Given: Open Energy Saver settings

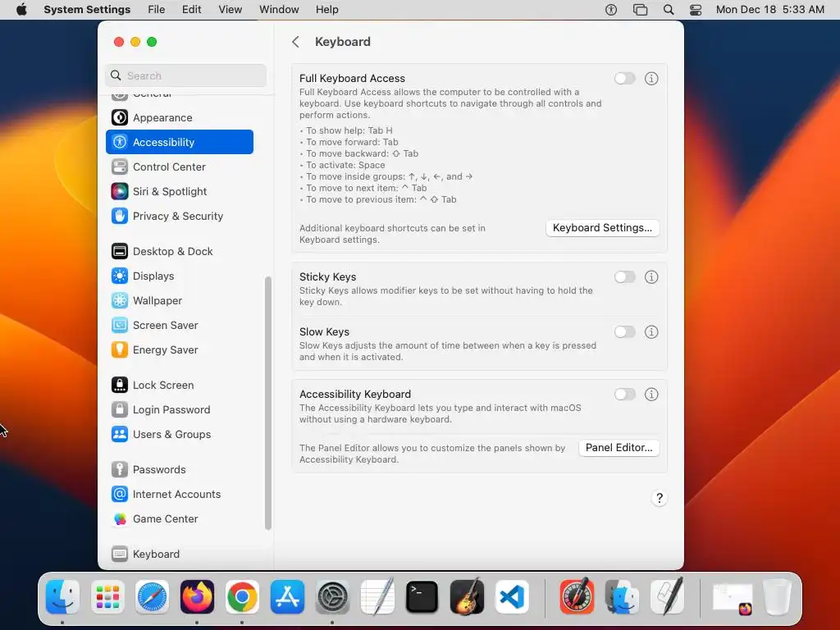Looking at the screenshot, I should [180, 349].
